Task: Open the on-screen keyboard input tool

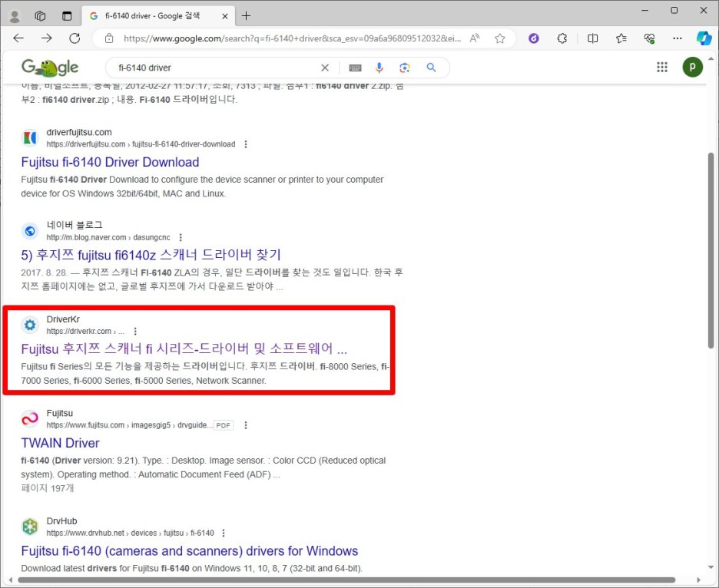Action: click(x=356, y=68)
